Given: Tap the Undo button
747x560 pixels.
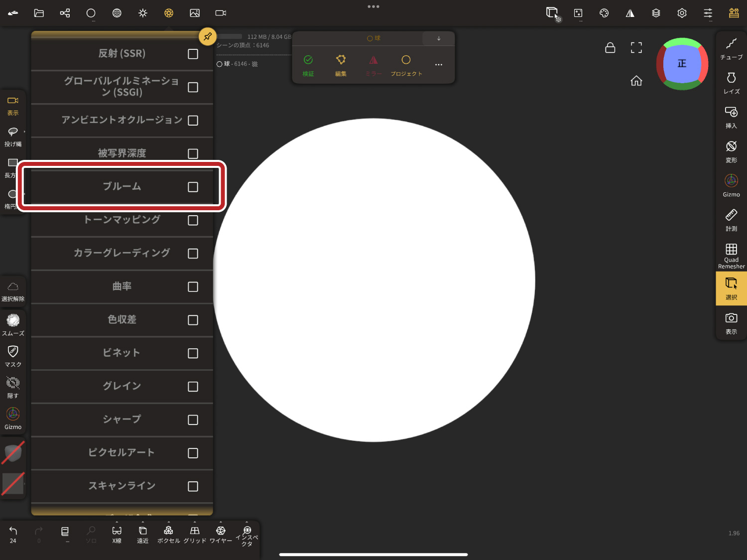Looking at the screenshot, I should pyautogui.click(x=13, y=534).
